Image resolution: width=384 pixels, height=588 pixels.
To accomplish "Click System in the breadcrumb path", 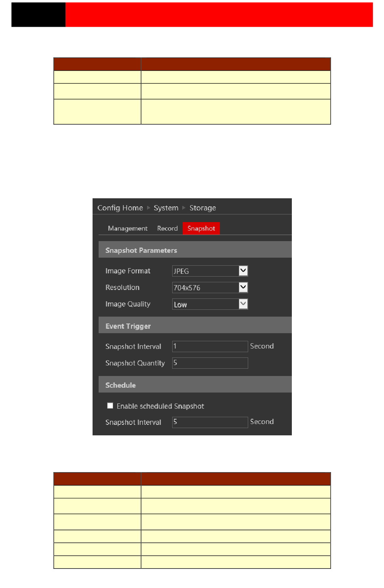I will (166, 208).
